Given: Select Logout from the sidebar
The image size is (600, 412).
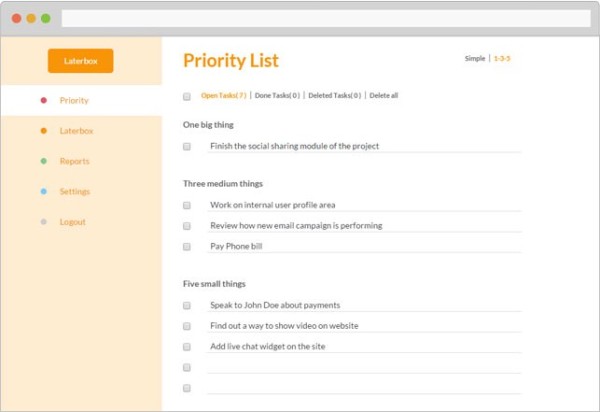Looking at the screenshot, I should click(72, 222).
